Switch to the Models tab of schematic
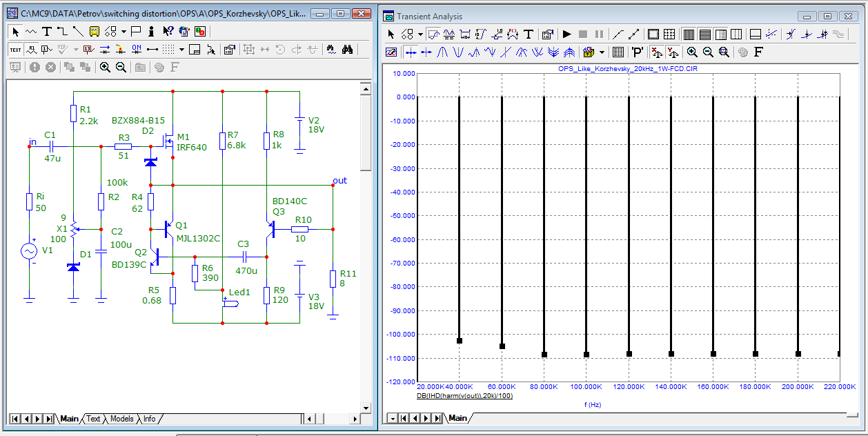 click(121, 419)
